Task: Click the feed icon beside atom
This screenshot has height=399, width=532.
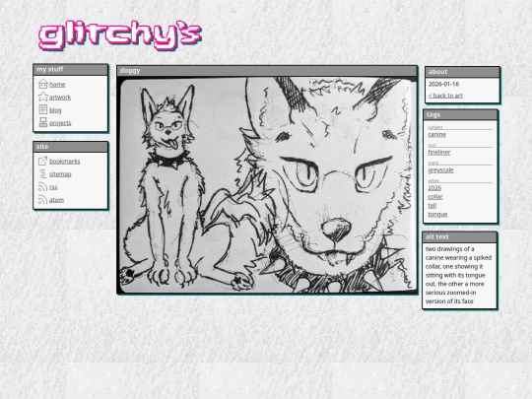Action: tap(42, 199)
